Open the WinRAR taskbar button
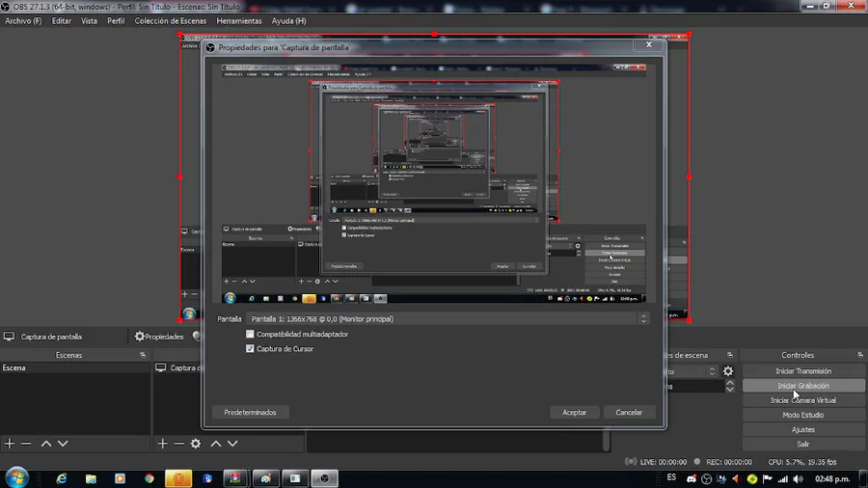This screenshot has height=488, width=868. 236,478
